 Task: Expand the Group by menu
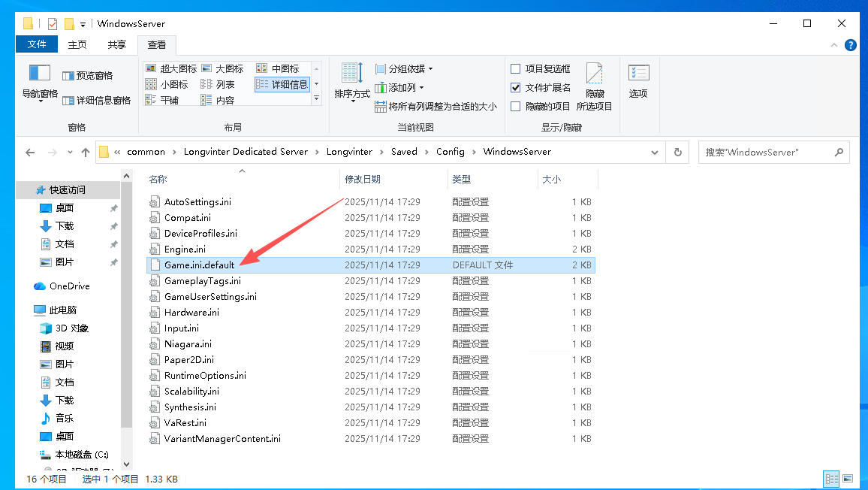pos(404,68)
